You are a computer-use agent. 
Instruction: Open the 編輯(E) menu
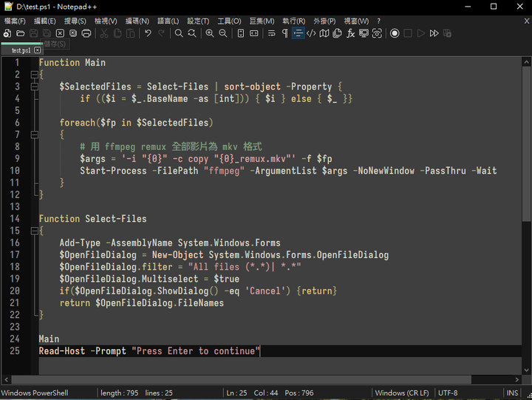45,21
